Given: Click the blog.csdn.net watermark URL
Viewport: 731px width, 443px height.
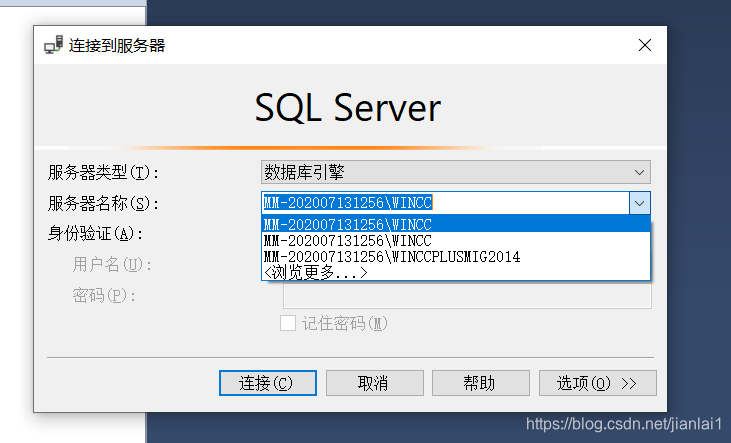Looking at the screenshot, I should coord(624,424).
